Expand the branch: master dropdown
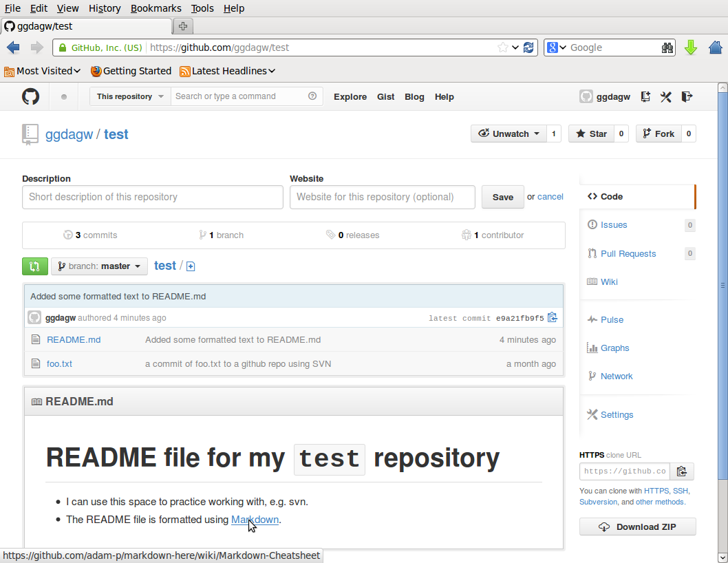The height and width of the screenshot is (563, 728). pos(99,266)
